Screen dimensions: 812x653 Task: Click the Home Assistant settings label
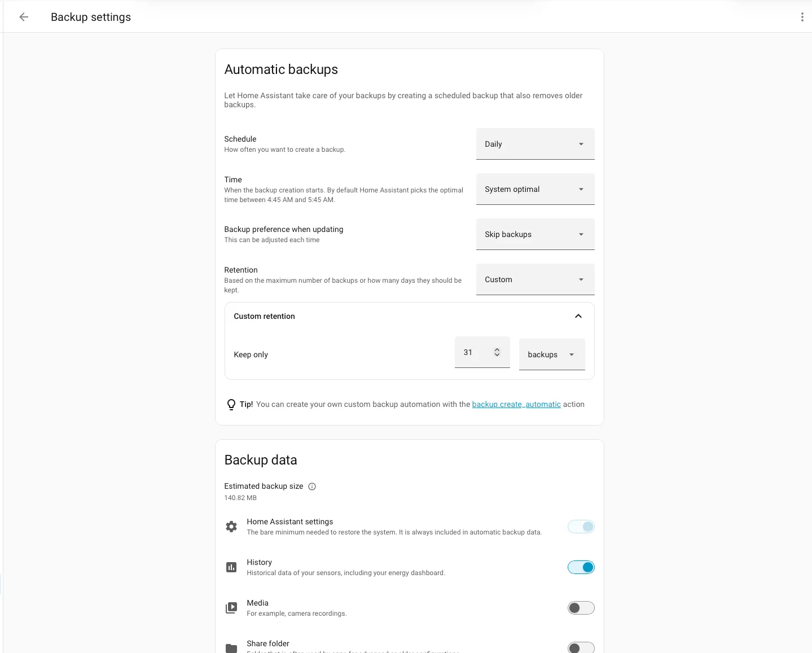point(290,521)
